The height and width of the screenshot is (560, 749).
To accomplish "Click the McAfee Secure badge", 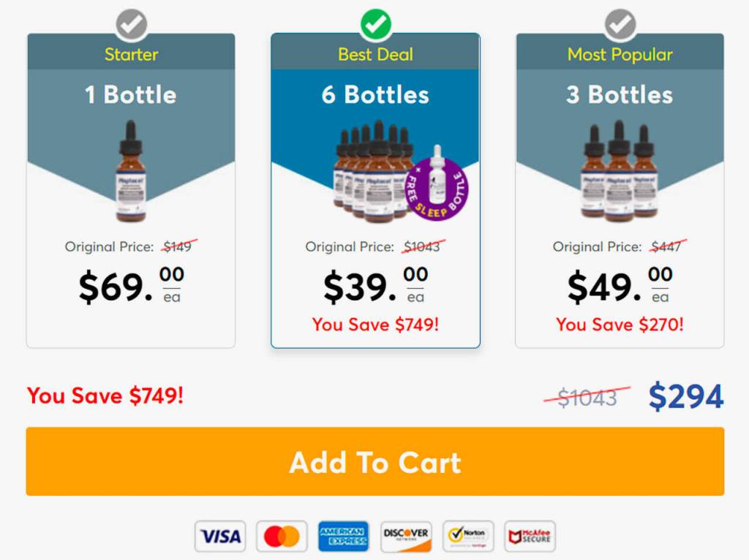I will click(x=530, y=537).
